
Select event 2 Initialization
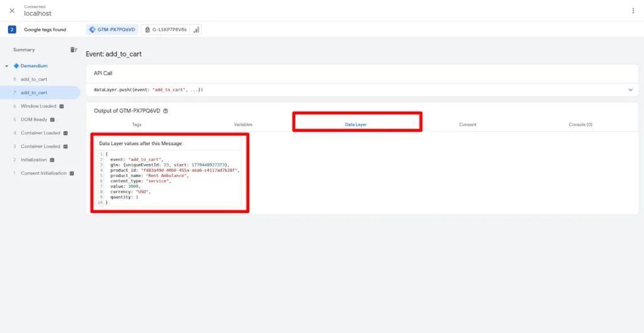pyautogui.click(x=40, y=160)
